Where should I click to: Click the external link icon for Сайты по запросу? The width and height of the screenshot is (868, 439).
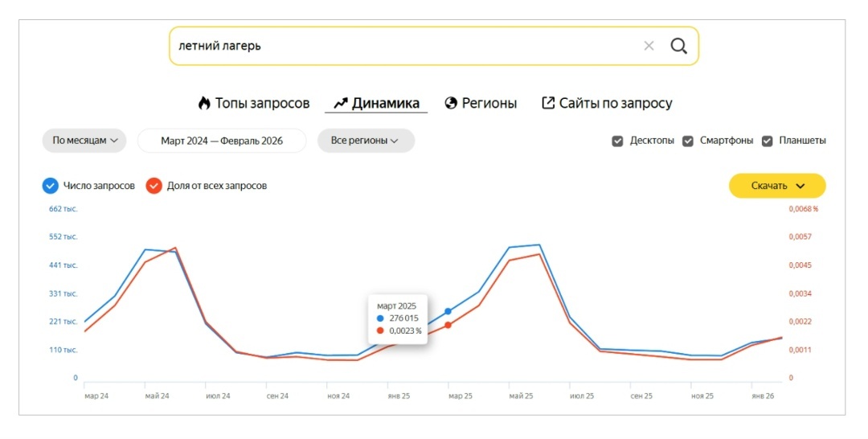548,104
